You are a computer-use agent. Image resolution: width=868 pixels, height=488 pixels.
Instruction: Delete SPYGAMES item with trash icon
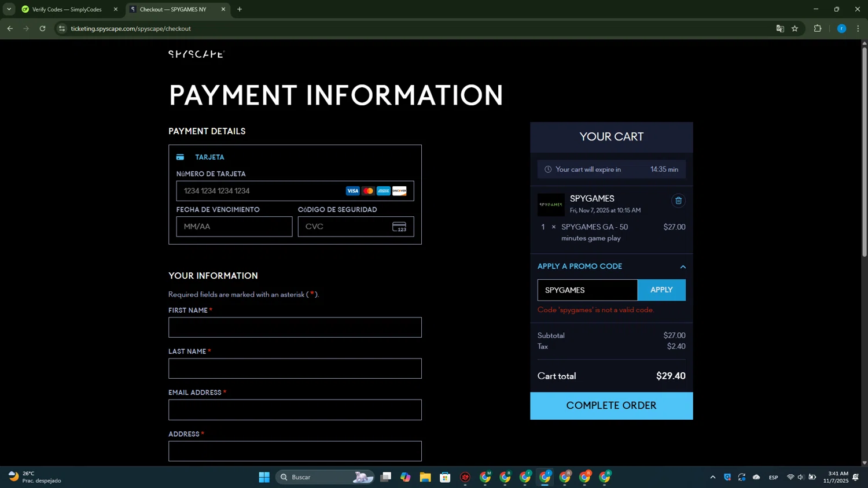tap(678, 201)
